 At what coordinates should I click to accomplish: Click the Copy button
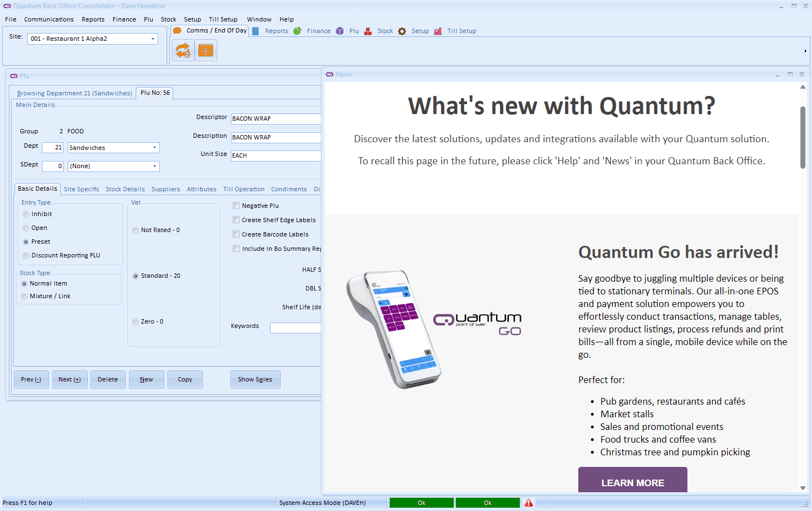click(185, 379)
